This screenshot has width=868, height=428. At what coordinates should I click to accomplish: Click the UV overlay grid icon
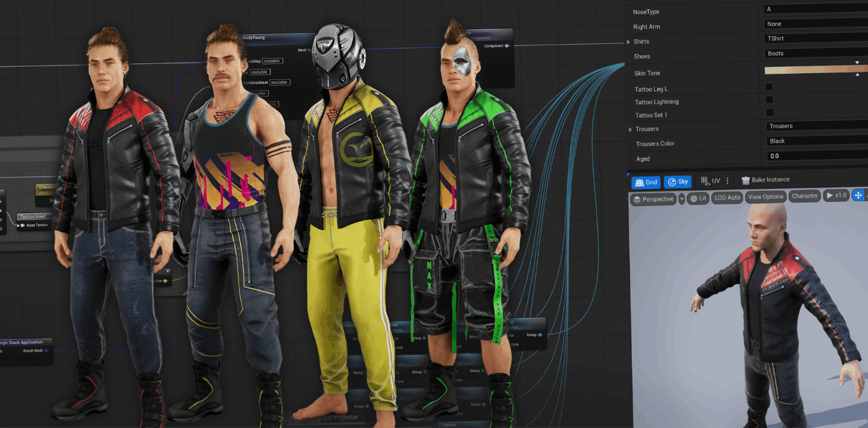coord(705,181)
